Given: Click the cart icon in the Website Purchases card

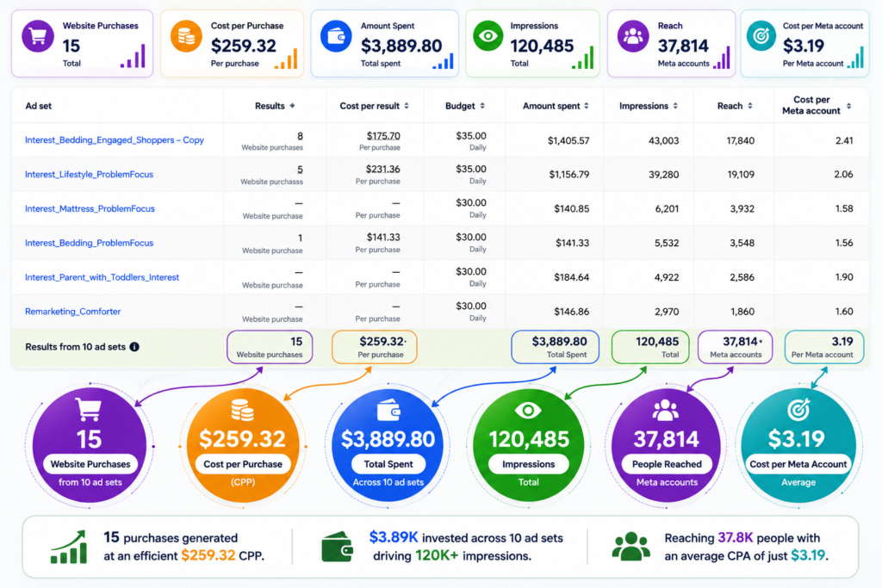Looking at the screenshot, I should click(38, 36).
